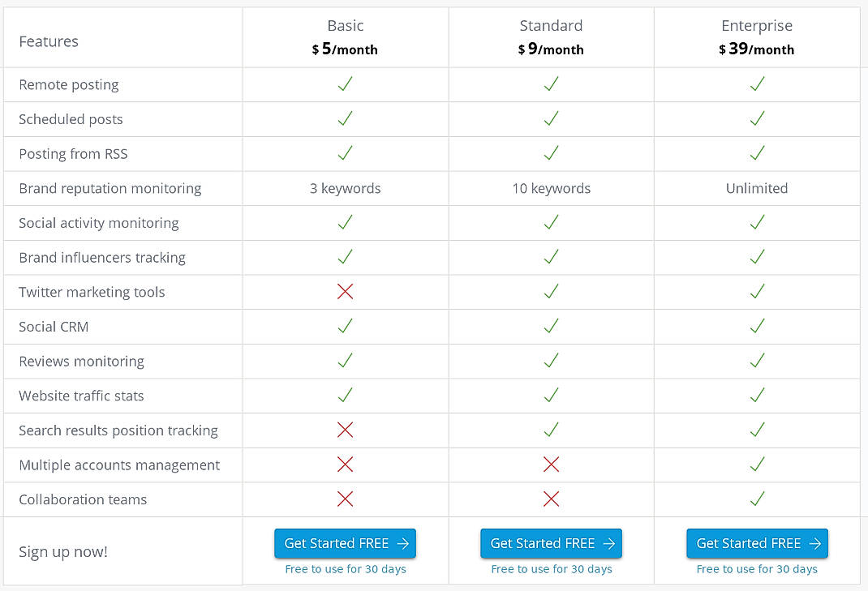Click Enterprise checkmark for Website traffic stats

(x=757, y=396)
